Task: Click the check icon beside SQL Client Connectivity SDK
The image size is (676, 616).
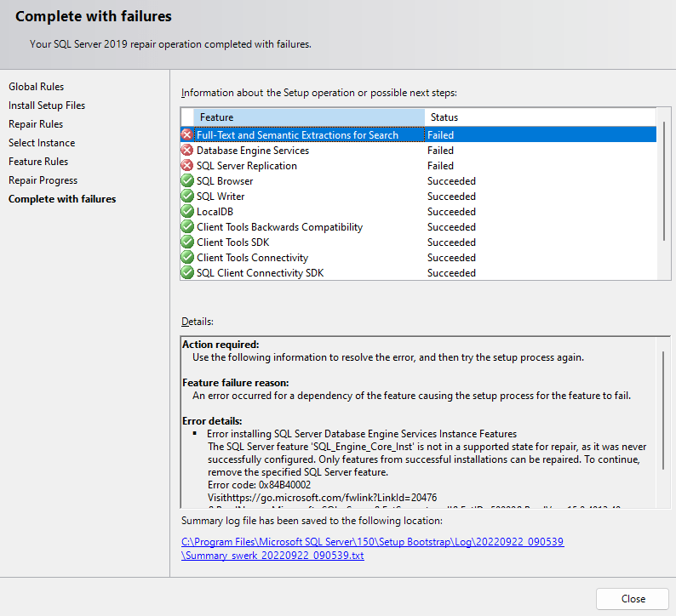Action: pyautogui.click(x=187, y=272)
